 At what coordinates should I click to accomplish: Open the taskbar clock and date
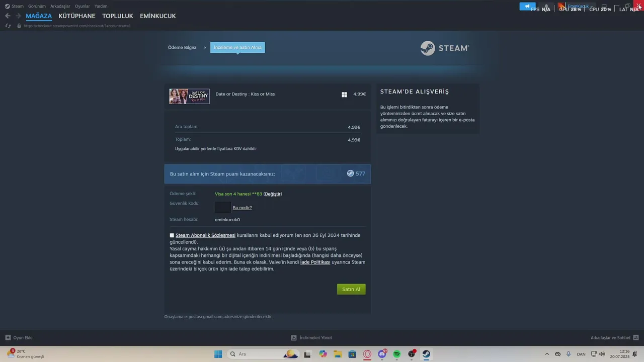point(619,354)
